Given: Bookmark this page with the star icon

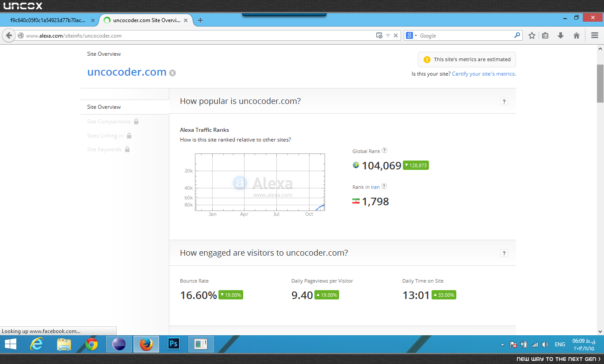Looking at the screenshot, I should pyautogui.click(x=532, y=36).
